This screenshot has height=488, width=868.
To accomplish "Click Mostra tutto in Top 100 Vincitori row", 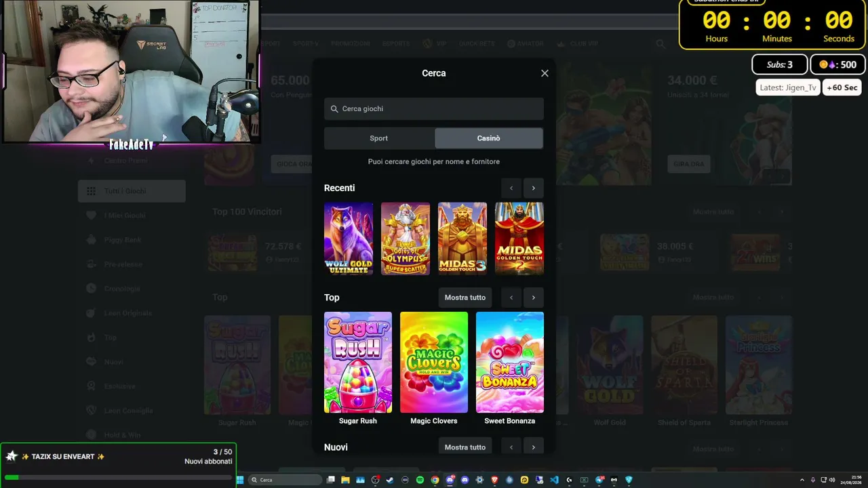I will click(x=713, y=212).
